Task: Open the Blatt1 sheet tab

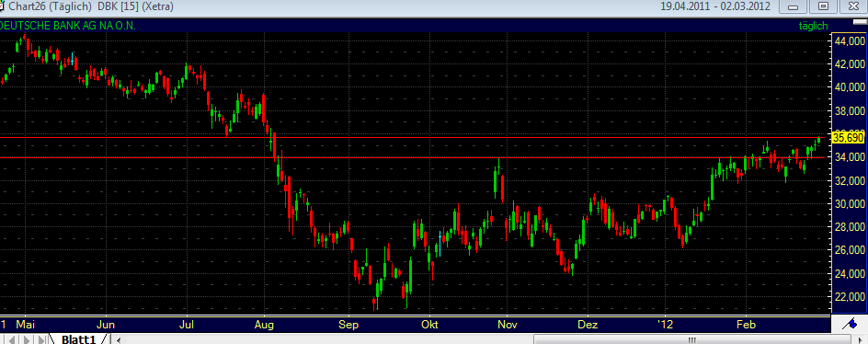Action: tap(78, 339)
